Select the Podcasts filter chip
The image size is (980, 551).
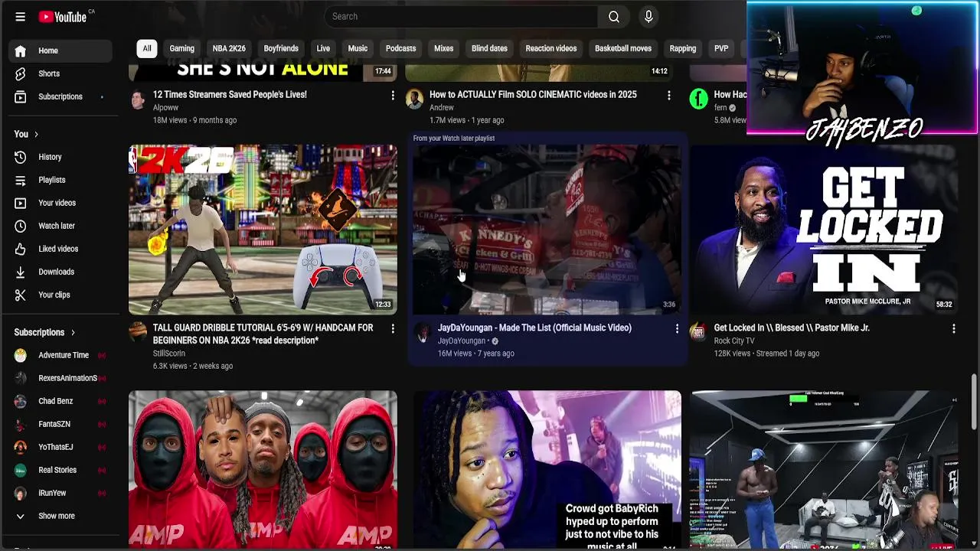[400, 48]
